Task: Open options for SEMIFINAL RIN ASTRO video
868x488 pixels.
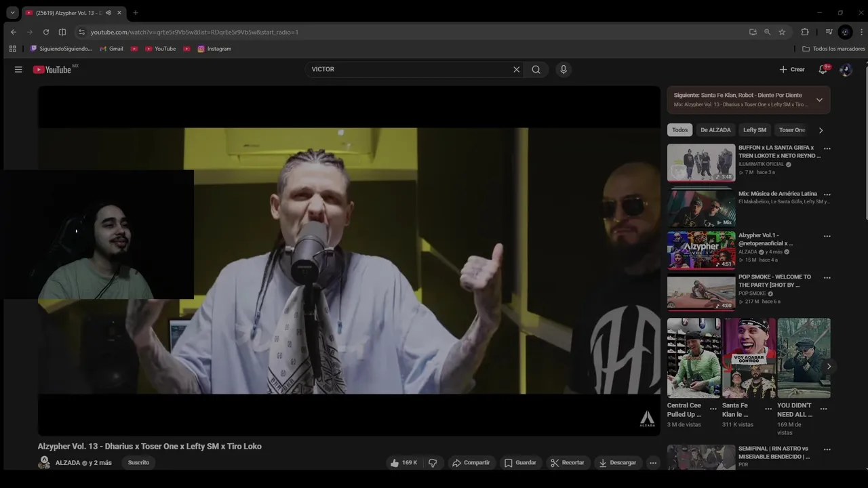Action: (827, 449)
